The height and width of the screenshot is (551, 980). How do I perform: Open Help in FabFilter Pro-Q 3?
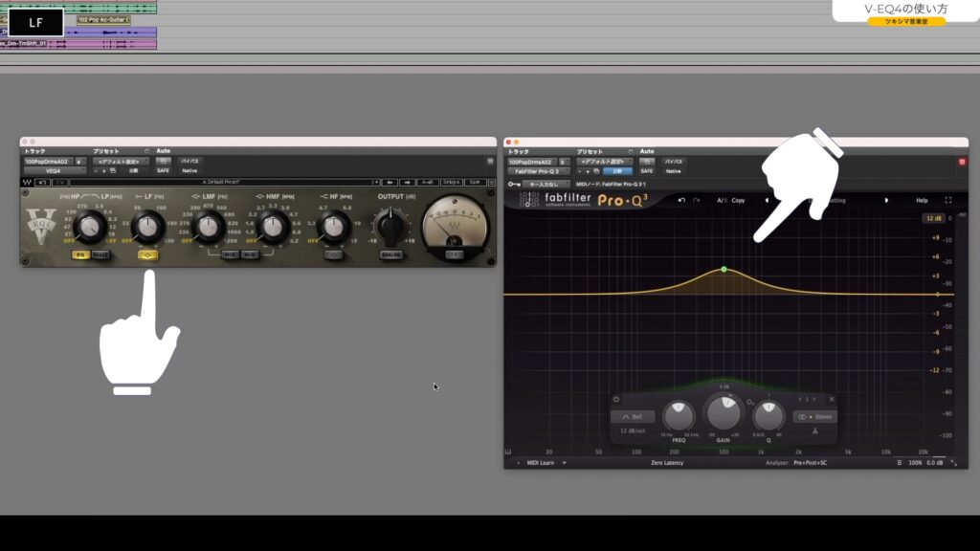[x=922, y=201]
